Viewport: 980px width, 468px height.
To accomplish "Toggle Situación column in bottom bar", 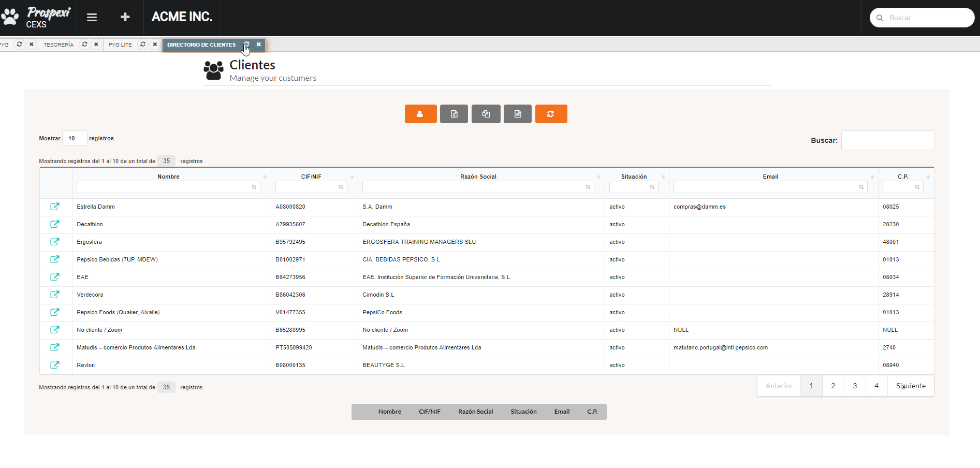I will (x=523, y=412).
